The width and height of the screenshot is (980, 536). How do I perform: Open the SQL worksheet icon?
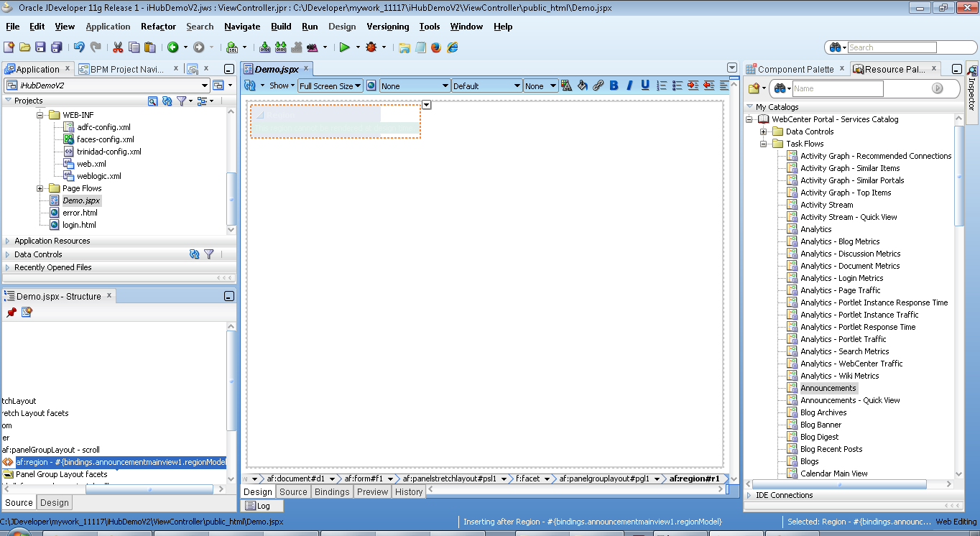232,47
